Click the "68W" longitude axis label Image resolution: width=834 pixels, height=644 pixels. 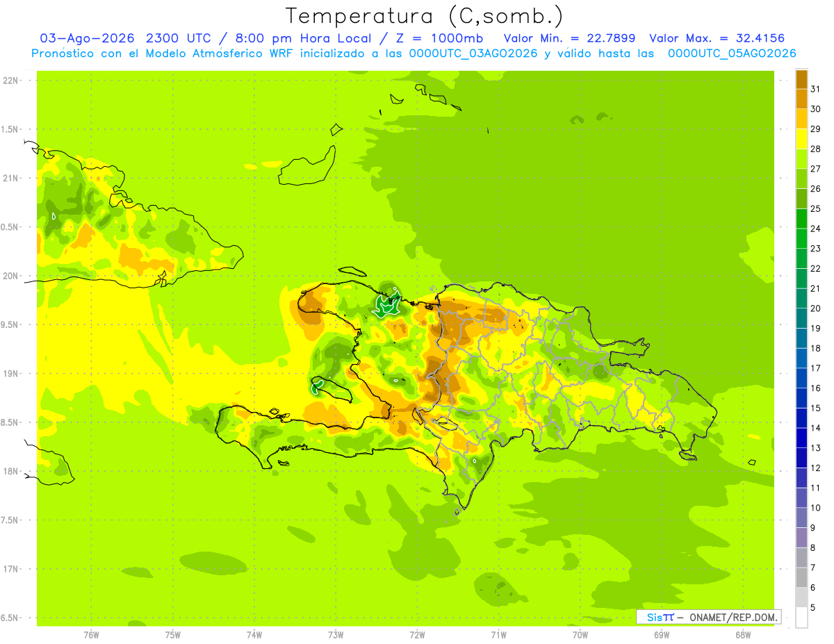[743, 634]
